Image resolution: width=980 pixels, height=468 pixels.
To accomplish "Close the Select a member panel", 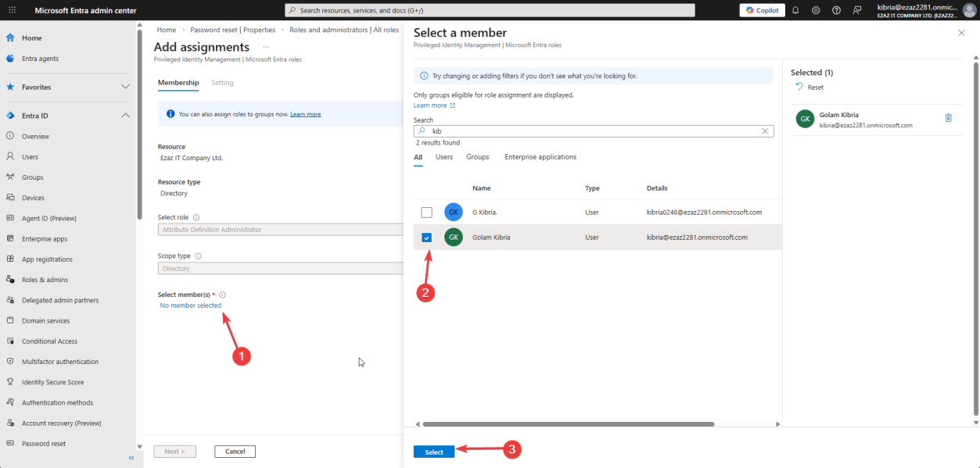I will [x=961, y=33].
